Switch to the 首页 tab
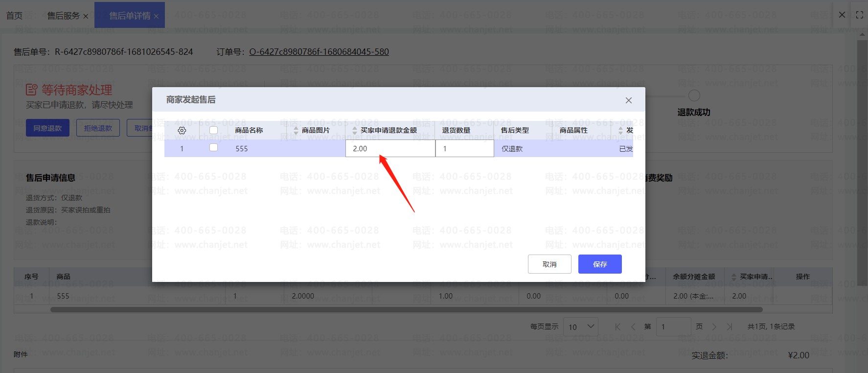The height and width of the screenshot is (373, 868). pos(14,16)
